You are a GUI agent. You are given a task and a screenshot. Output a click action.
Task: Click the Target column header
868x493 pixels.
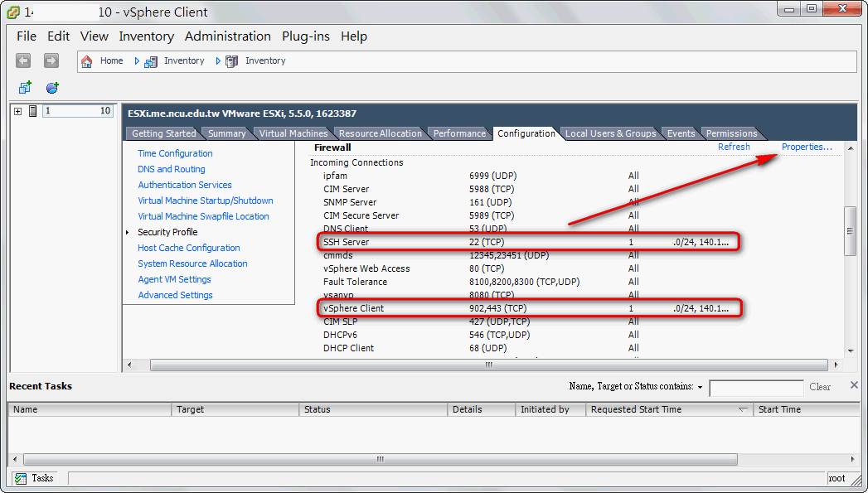pos(235,409)
